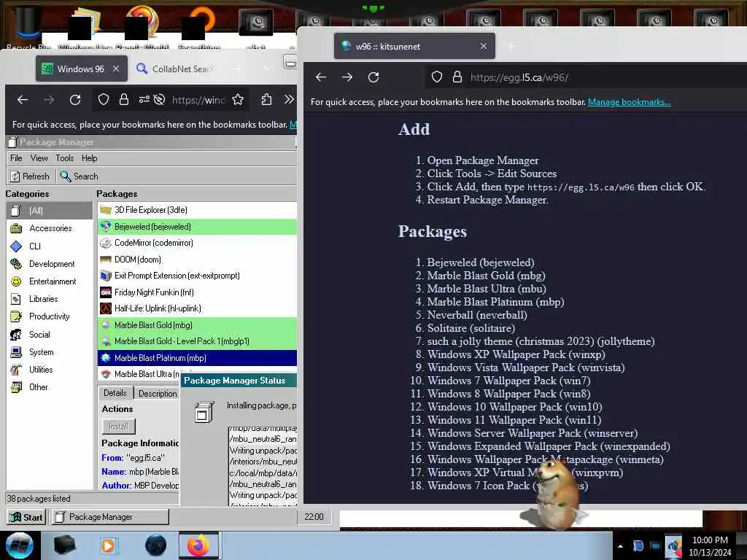Open the extensions puzzle icon in left browser
The image size is (747, 560).
(266, 99)
